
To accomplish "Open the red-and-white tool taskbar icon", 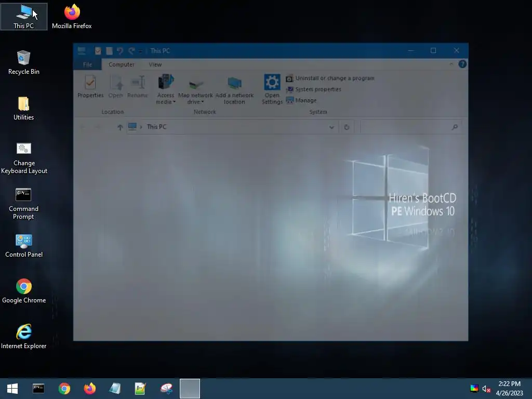I will tap(166, 389).
